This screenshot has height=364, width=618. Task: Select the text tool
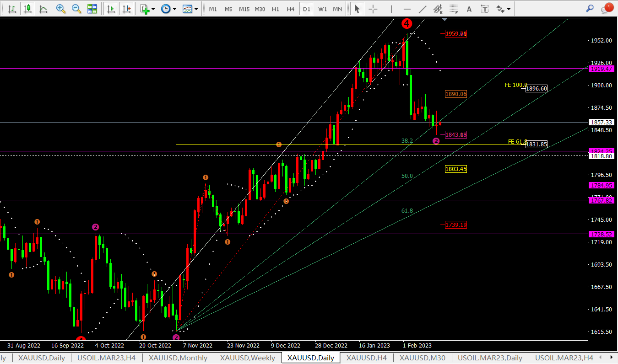pyautogui.click(x=469, y=9)
